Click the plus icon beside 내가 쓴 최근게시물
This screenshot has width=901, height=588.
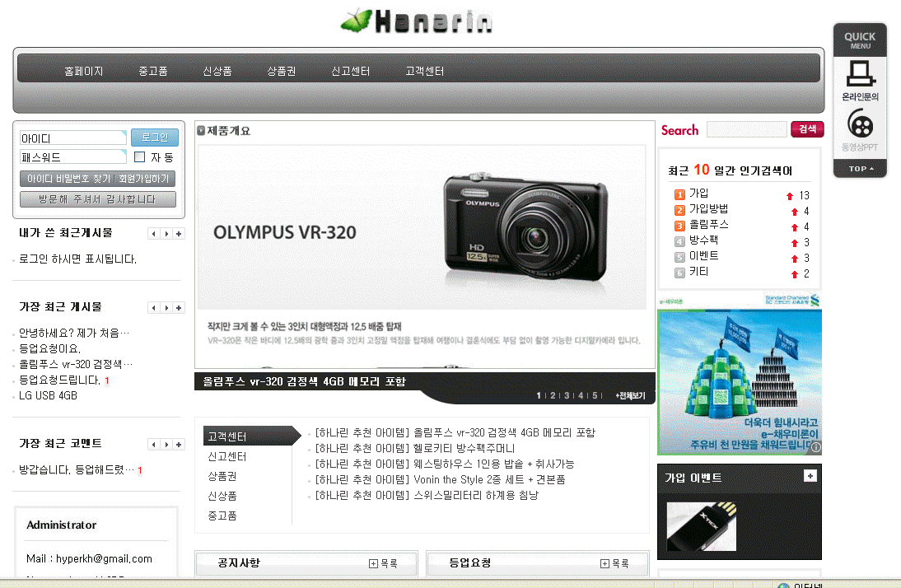click(x=180, y=234)
